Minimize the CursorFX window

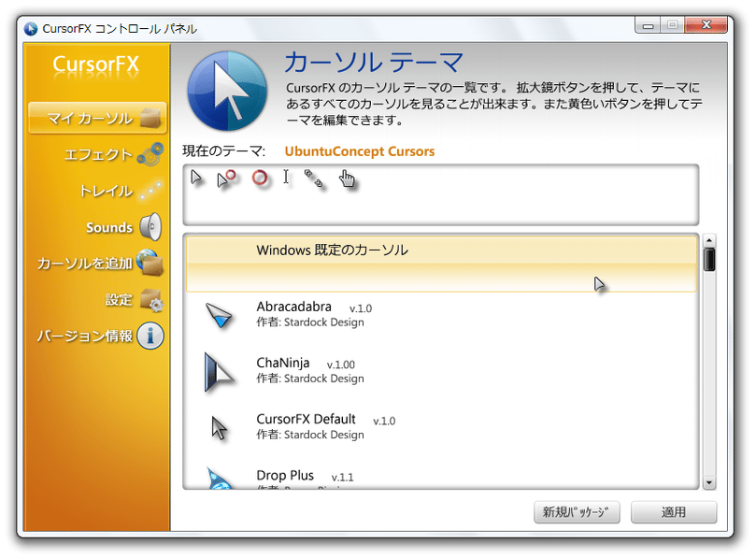[648, 25]
